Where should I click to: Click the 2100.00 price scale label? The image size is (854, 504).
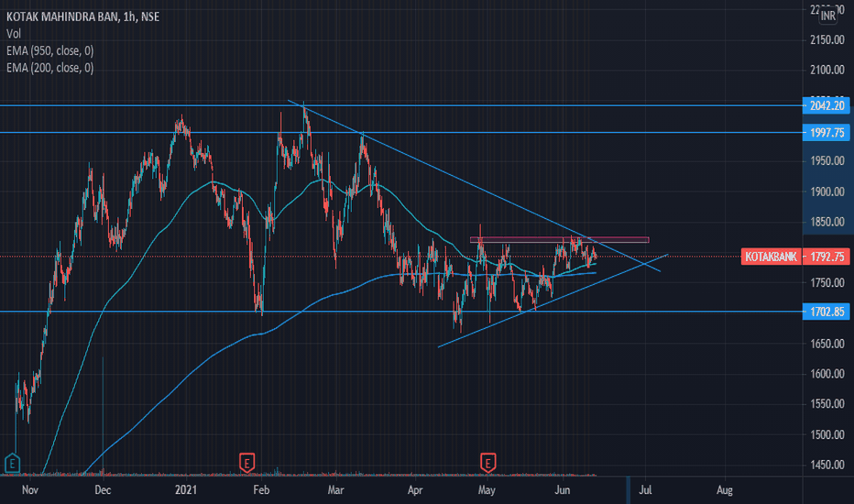point(827,70)
